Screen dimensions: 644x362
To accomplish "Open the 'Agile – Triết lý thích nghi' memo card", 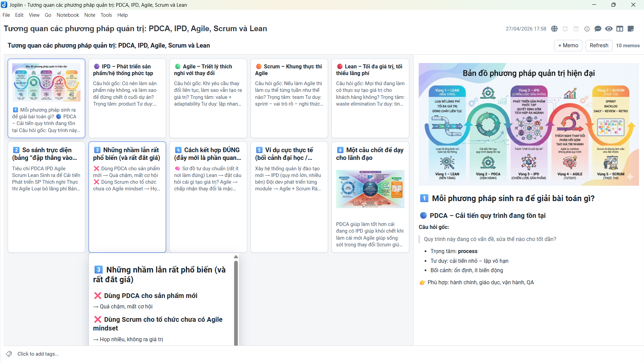I will pos(208,98).
